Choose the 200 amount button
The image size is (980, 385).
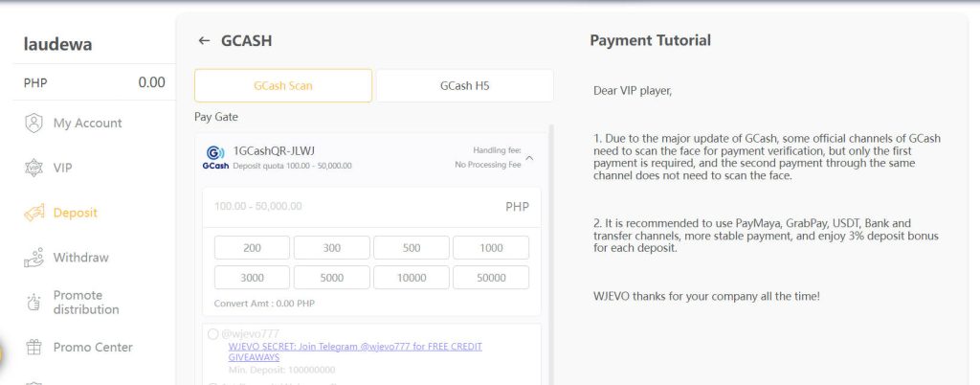pos(252,247)
